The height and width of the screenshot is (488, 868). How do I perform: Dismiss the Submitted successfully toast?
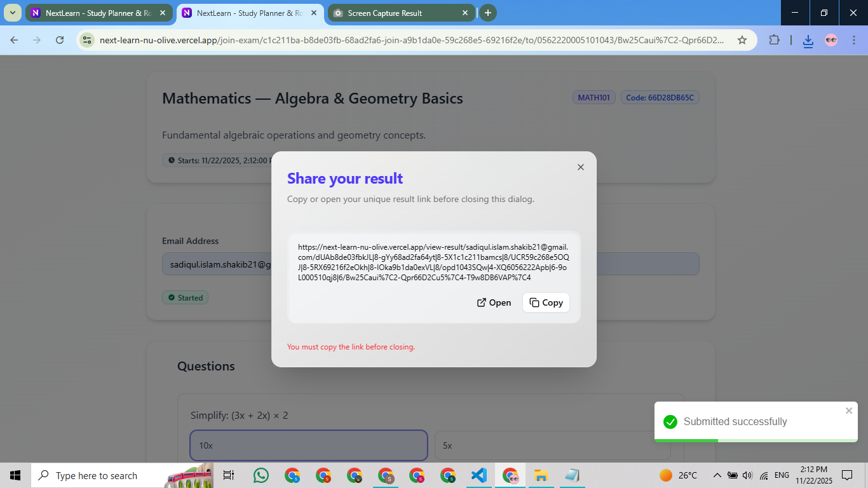[849, 410]
